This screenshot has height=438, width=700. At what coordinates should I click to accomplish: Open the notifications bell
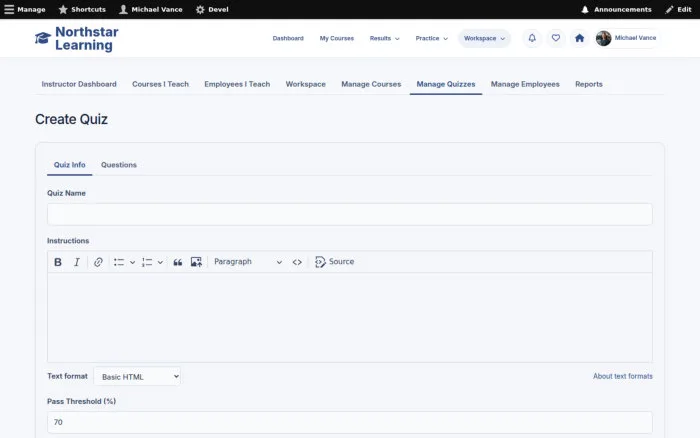pyautogui.click(x=532, y=38)
